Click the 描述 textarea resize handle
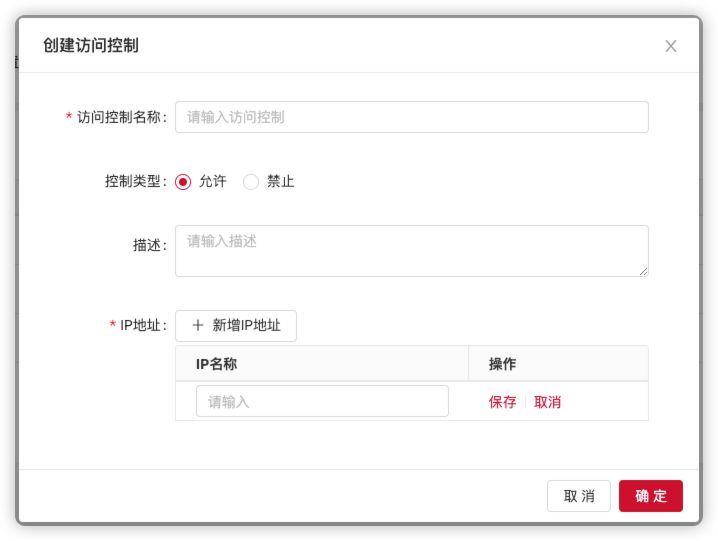Screen dimensions: 718x541 (643, 271)
